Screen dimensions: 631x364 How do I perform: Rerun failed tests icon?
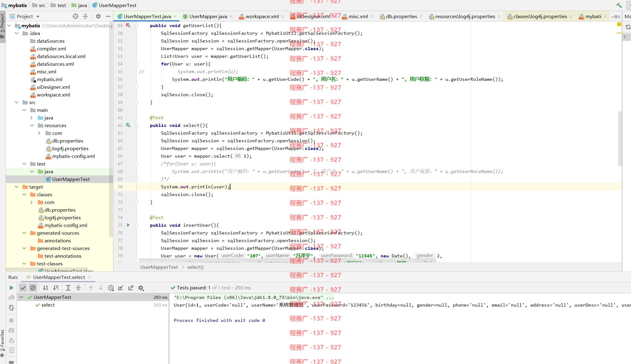(11, 297)
